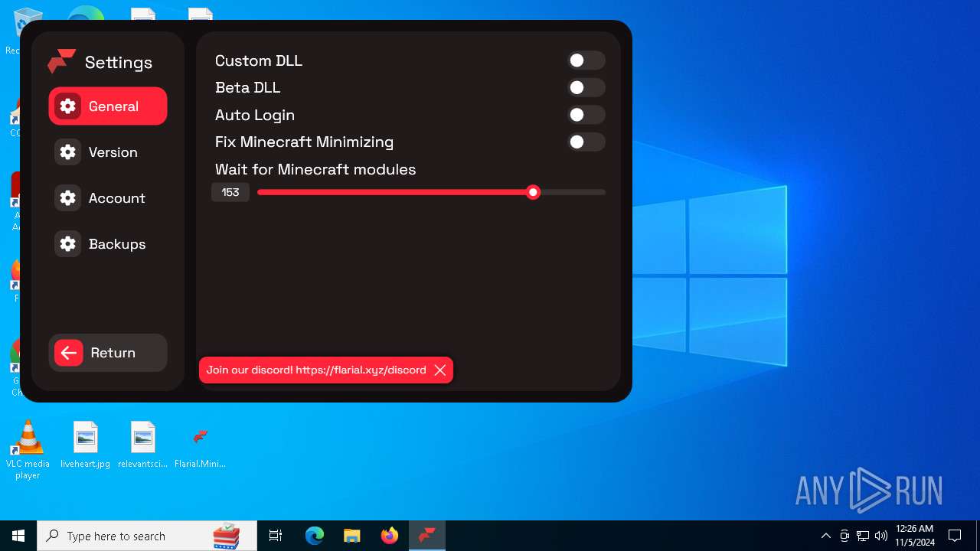Click the Wait for Minecraft modules label

tap(315, 169)
